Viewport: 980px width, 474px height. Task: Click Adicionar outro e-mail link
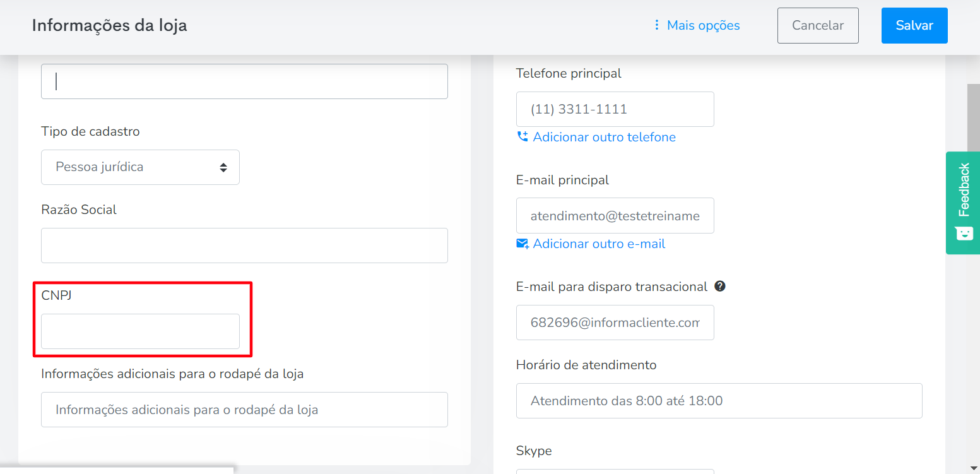point(599,244)
